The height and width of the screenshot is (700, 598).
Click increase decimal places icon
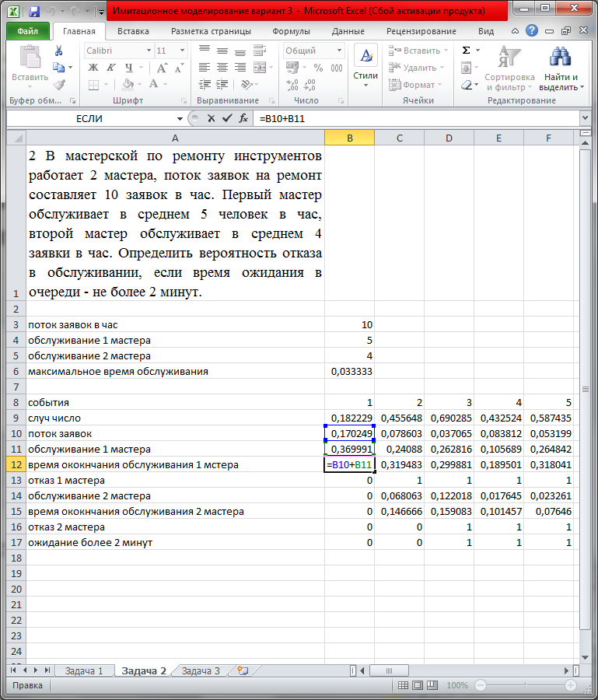(x=292, y=84)
